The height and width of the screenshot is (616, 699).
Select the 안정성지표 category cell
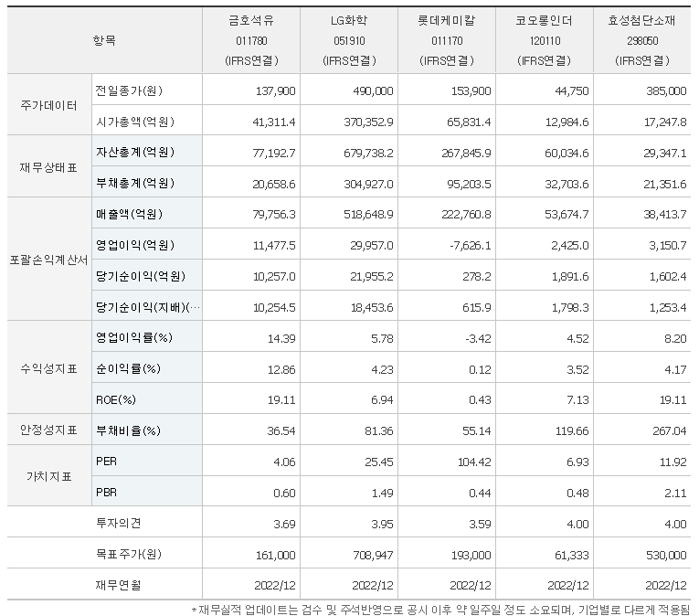click(x=49, y=430)
